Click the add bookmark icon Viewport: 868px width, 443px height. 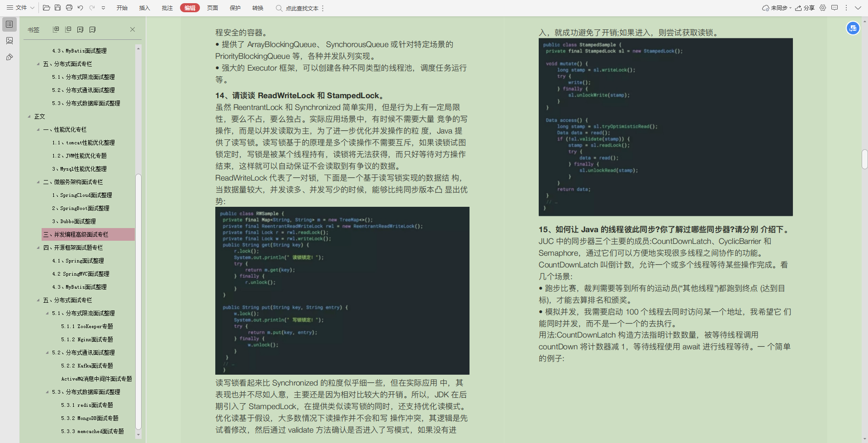click(80, 29)
